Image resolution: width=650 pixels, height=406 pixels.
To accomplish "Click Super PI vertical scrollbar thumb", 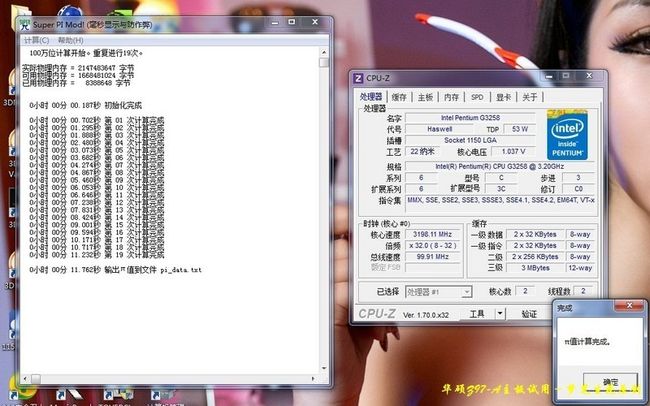I will pyautogui.click(x=324, y=63).
